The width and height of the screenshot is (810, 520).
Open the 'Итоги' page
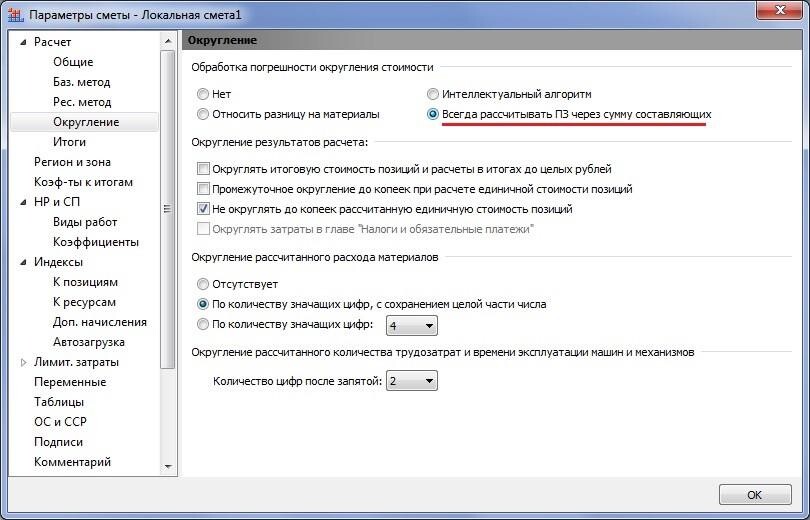[69, 142]
